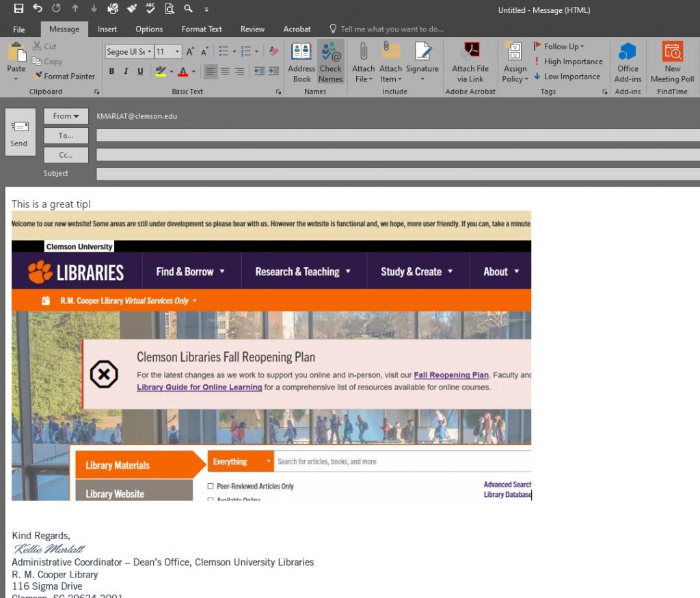The height and width of the screenshot is (598, 700).
Task: Expand the numbered list style arrow
Action: [x=256, y=52]
